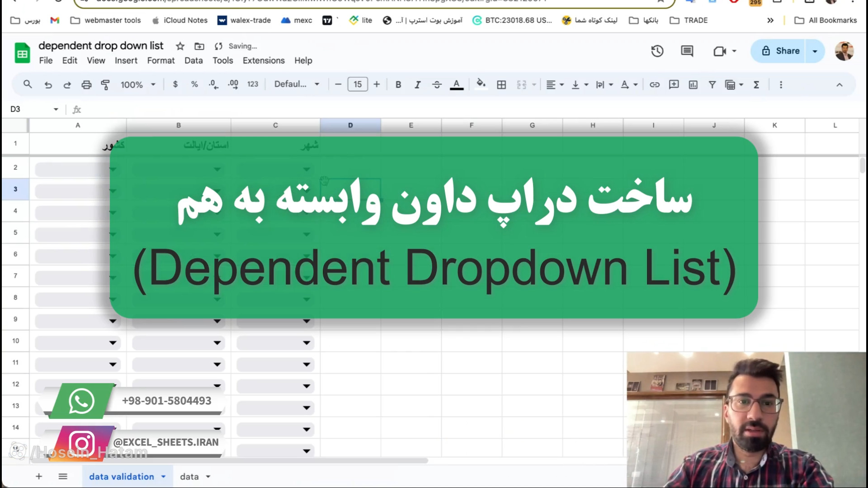Insert a chart
The image size is (868, 488).
click(x=693, y=84)
